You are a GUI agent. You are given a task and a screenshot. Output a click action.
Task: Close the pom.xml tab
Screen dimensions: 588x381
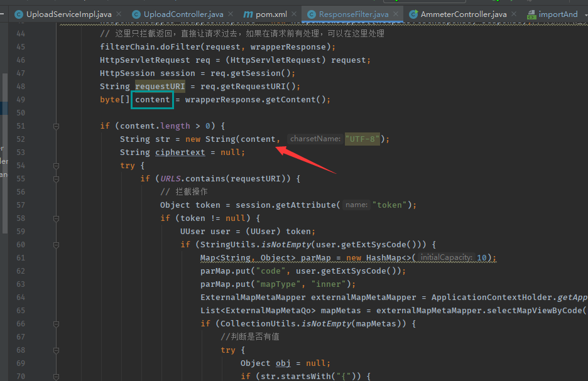pyautogui.click(x=294, y=14)
